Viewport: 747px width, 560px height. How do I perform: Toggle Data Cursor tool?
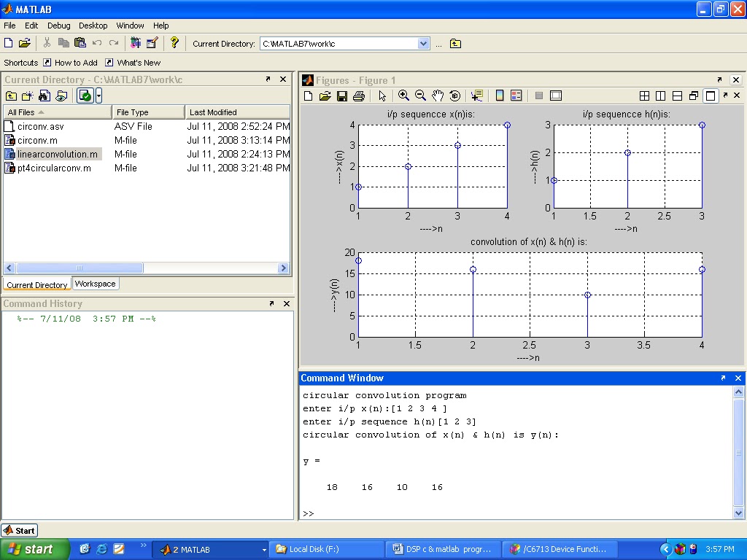[x=476, y=96]
